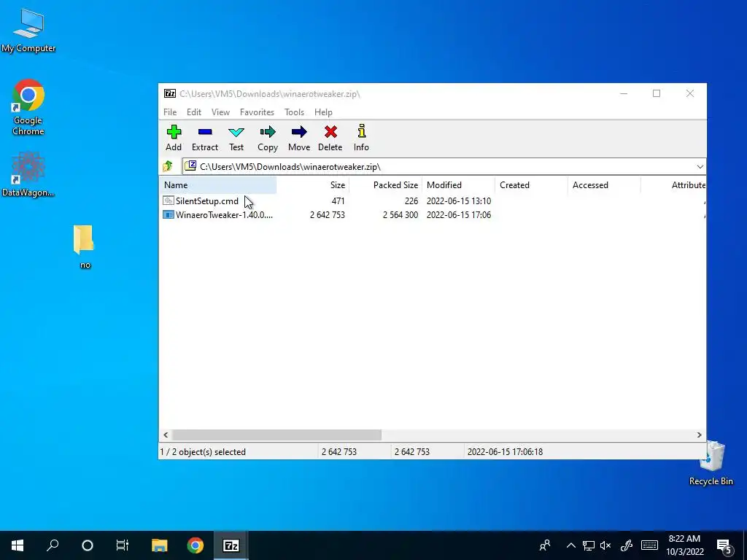Open the Help menu
The height and width of the screenshot is (560, 747).
click(x=323, y=112)
